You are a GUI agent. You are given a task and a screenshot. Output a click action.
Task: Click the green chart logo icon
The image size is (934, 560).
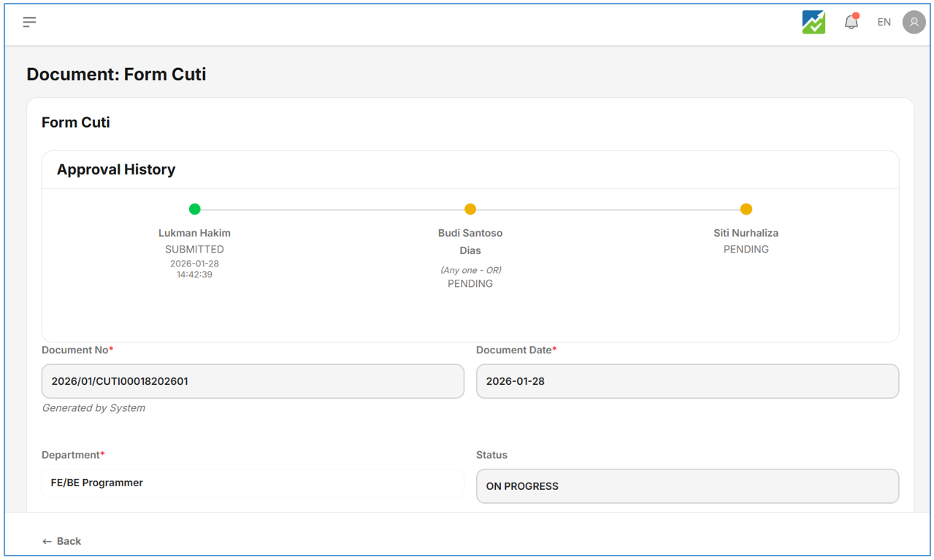pos(814,22)
